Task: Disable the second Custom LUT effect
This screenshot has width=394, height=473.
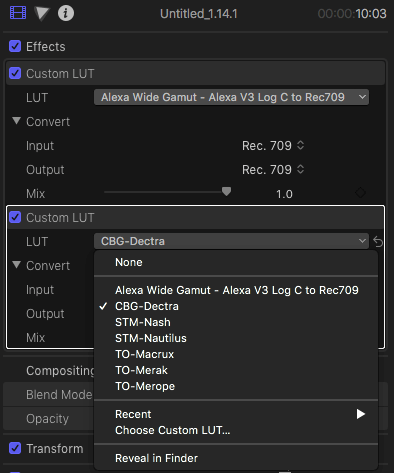Action: [15, 217]
